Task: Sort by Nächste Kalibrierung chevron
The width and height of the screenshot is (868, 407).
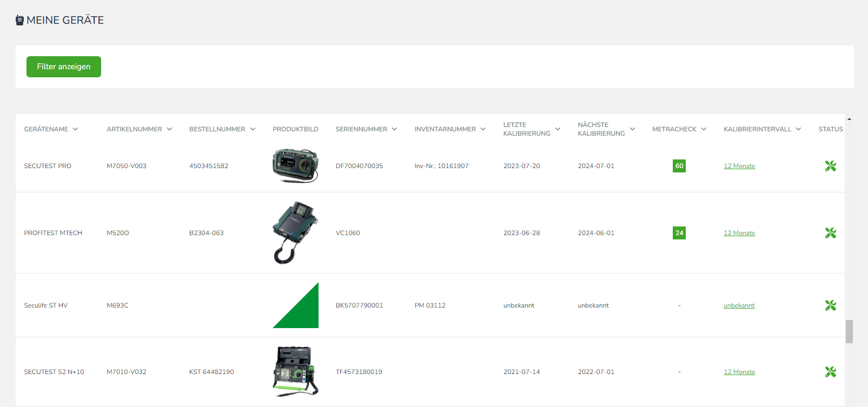Action: click(632, 129)
